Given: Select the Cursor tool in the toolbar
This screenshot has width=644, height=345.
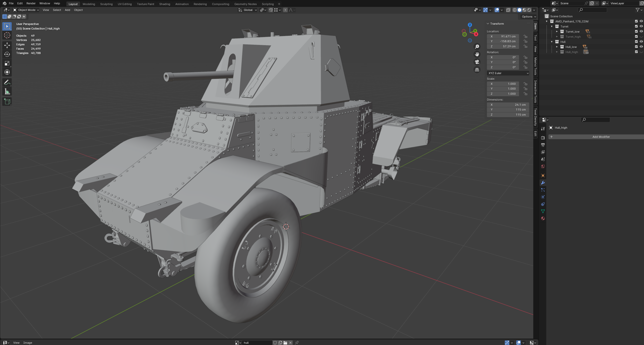Looking at the screenshot, I should pyautogui.click(x=7, y=35).
